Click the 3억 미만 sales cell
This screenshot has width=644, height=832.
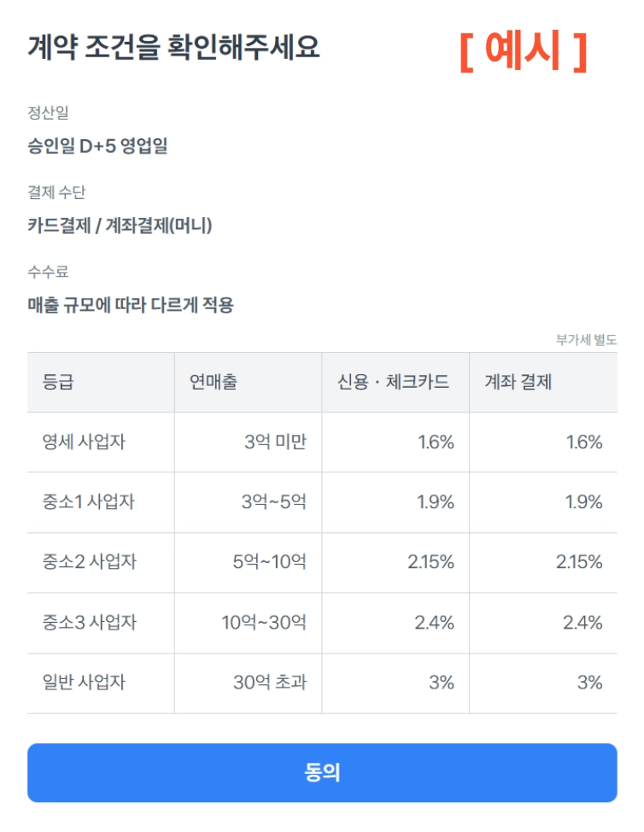(275, 442)
